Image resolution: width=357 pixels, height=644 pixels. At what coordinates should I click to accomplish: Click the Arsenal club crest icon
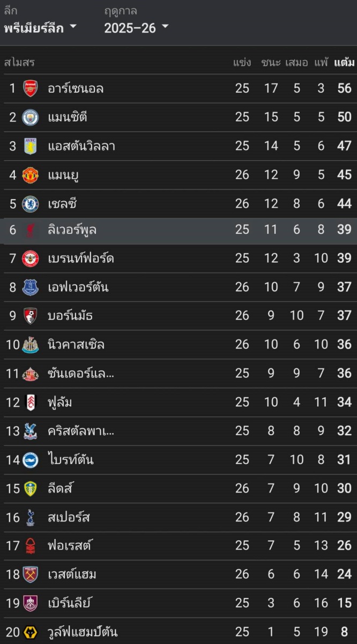click(31, 88)
